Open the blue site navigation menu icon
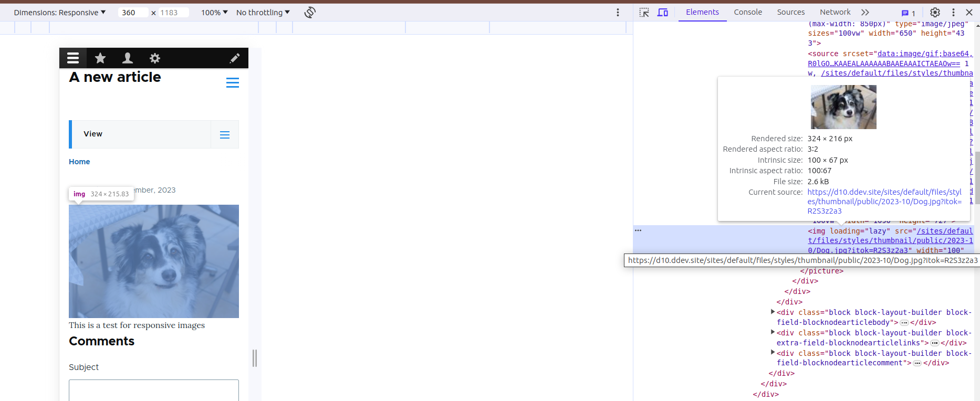This screenshot has width=980, height=401. click(233, 82)
